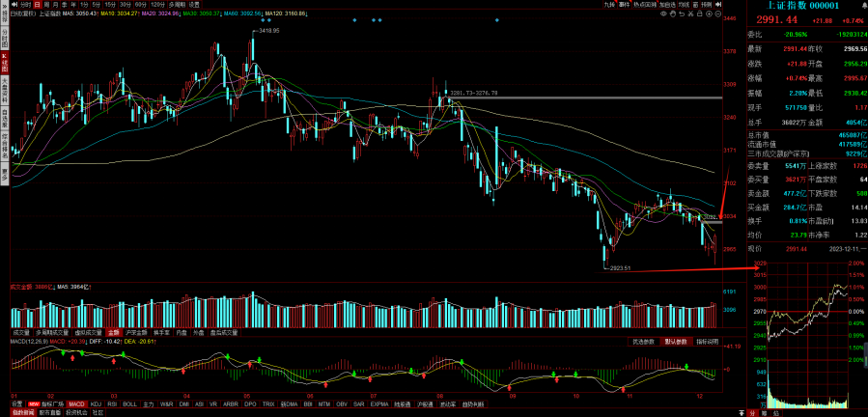868x417 pixels.
Task: Expand sidebar with the double chevron icon
Action: tap(5, 6)
